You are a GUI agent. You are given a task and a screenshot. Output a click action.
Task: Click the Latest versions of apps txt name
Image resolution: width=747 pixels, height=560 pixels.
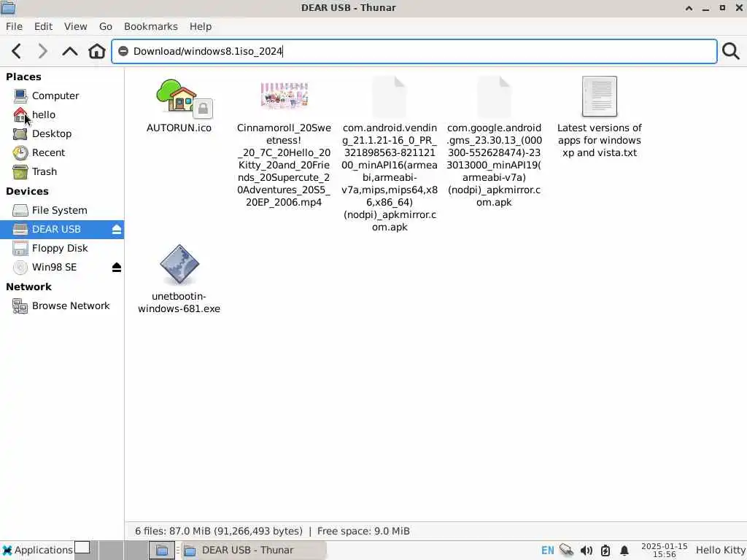point(600,141)
